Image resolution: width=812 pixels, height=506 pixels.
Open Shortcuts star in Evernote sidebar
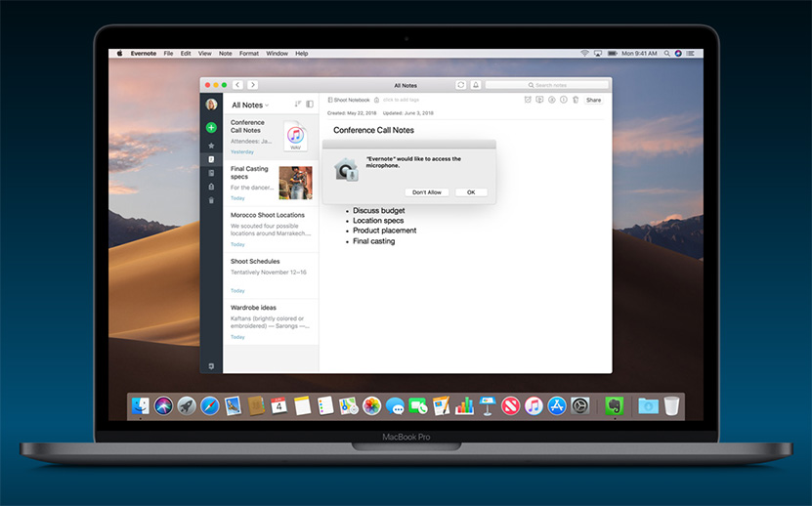[x=211, y=146]
